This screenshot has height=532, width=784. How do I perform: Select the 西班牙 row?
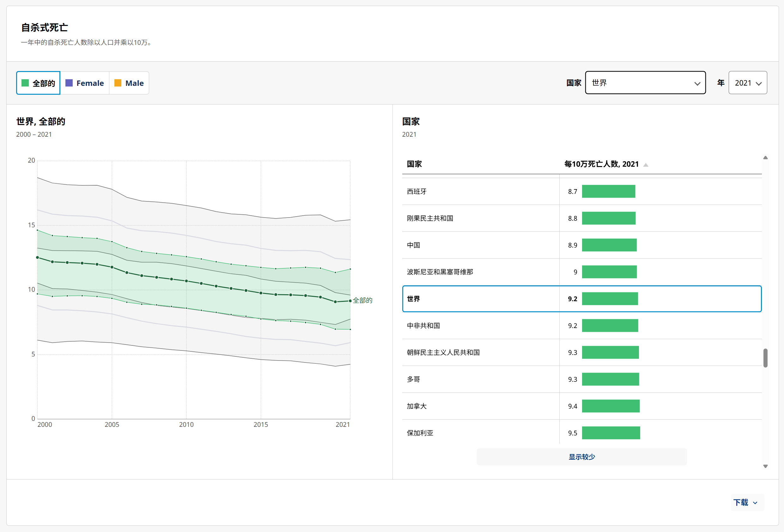(x=581, y=192)
